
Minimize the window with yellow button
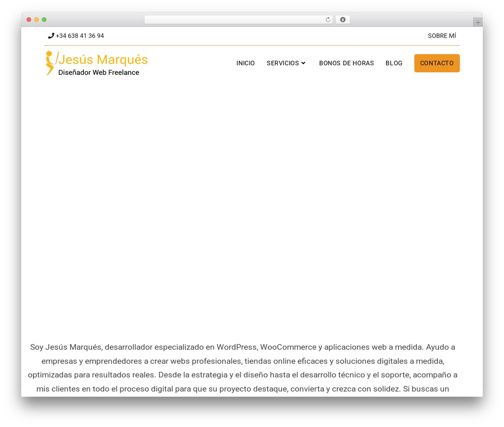pyautogui.click(x=37, y=20)
